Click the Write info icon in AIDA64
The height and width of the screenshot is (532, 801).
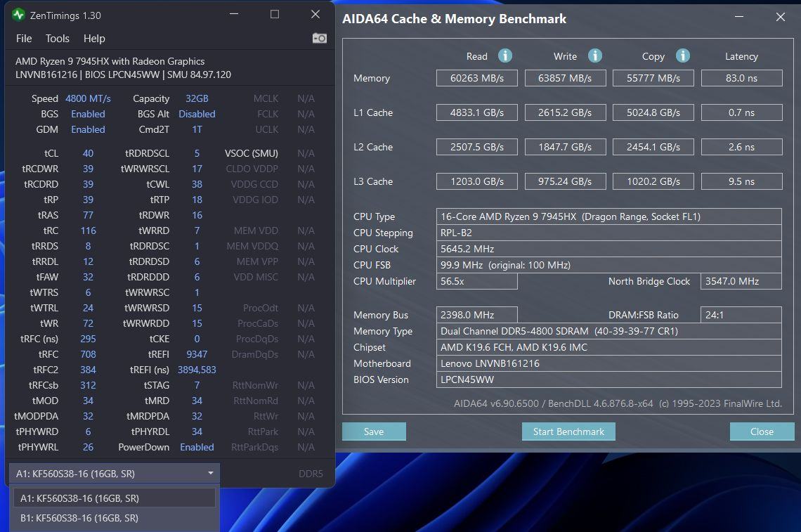(594, 56)
